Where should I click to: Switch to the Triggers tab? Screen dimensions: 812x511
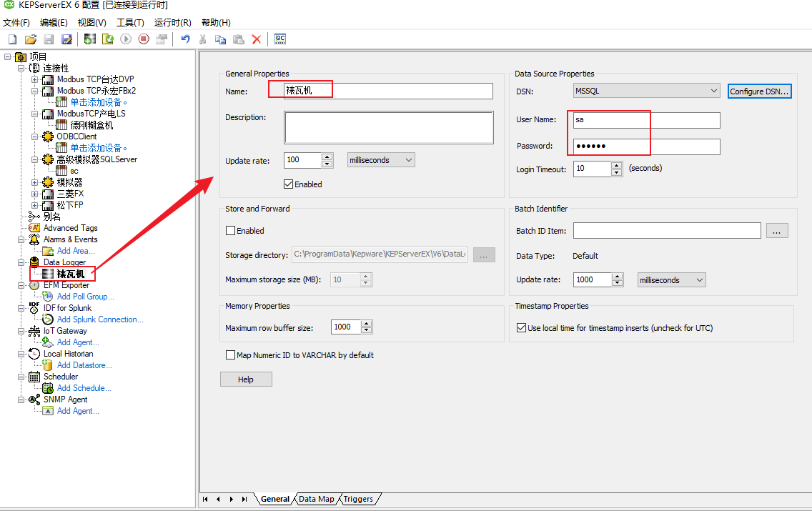(358, 499)
